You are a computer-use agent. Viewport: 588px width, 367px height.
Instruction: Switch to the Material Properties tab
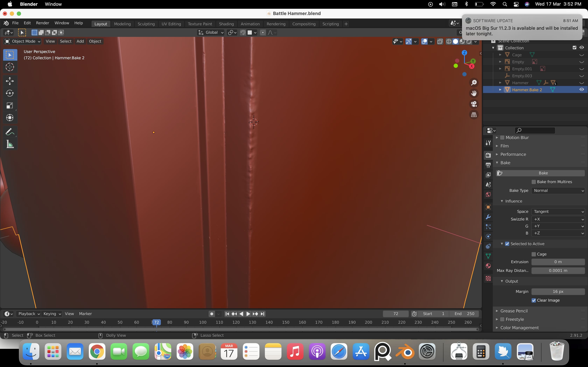(488, 266)
